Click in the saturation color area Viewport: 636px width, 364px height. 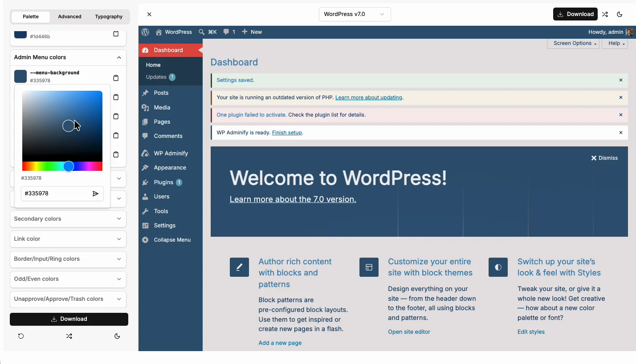click(62, 126)
